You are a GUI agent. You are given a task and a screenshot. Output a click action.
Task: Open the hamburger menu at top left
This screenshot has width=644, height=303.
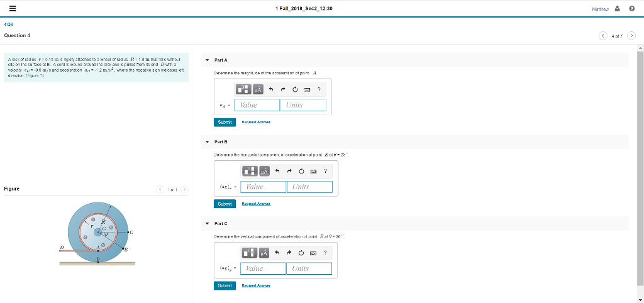[x=13, y=9]
